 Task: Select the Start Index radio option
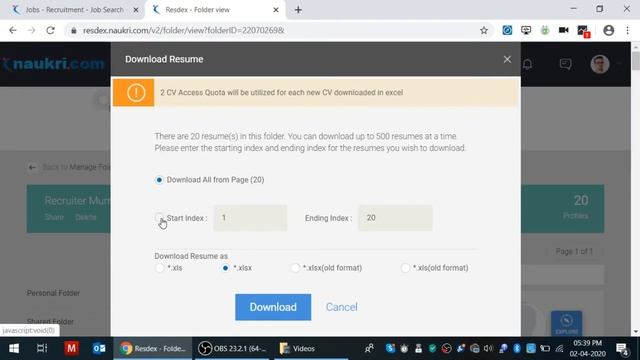pyautogui.click(x=159, y=217)
